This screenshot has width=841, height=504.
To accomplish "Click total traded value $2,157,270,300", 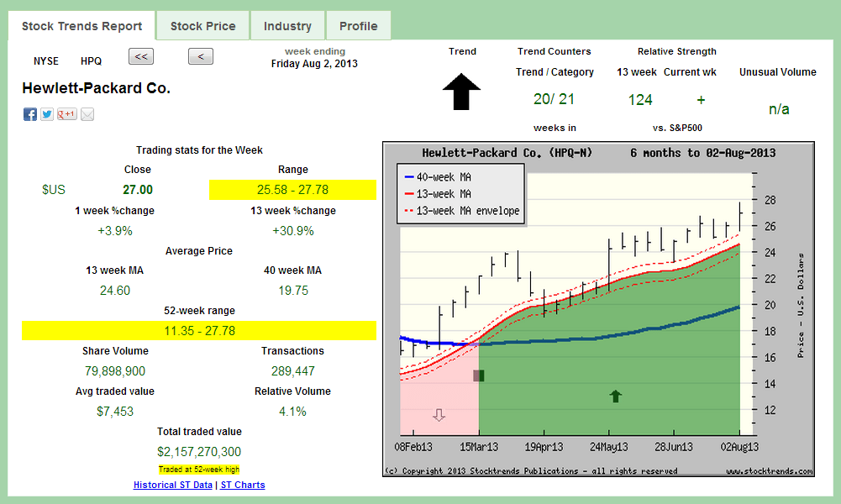I will 199,452.
